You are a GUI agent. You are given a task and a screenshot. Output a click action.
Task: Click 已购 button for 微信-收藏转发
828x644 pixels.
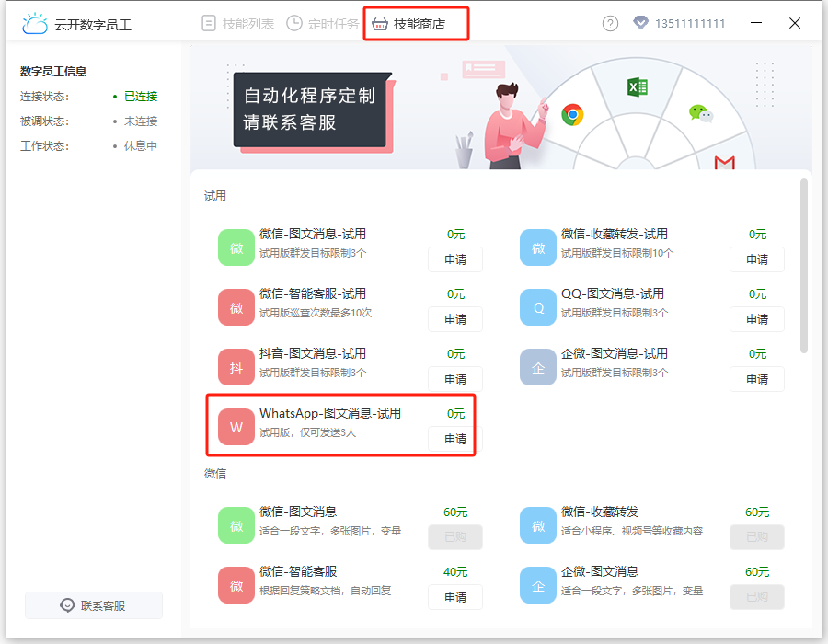pyautogui.click(x=757, y=537)
